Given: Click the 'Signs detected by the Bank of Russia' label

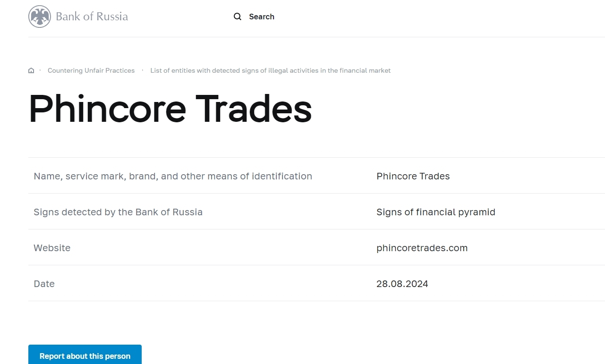Looking at the screenshot, I should [x=118, y=212].
